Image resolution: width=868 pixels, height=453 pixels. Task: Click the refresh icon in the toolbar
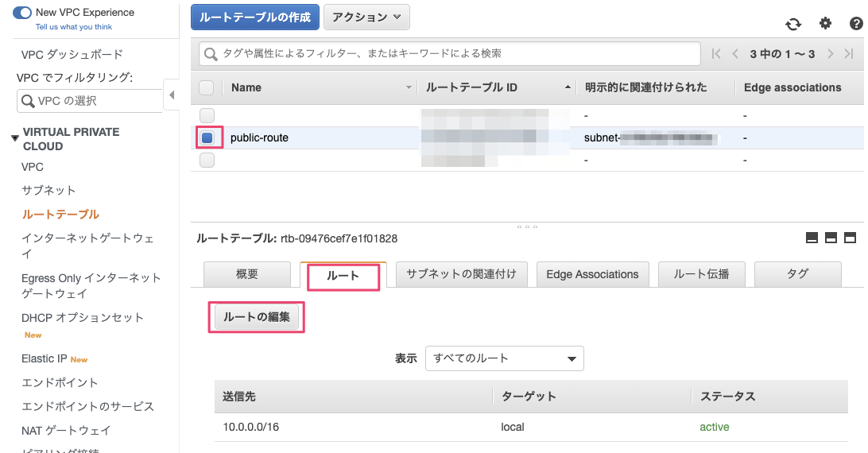click(x=793, y=24)
